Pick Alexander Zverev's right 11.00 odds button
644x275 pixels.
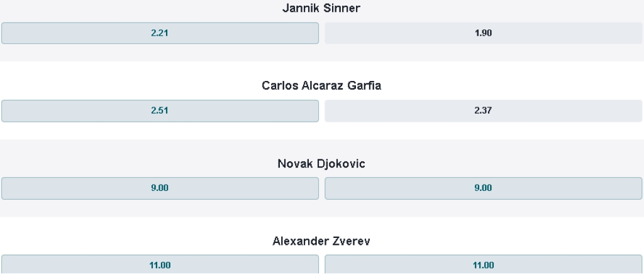coord(483,265)
